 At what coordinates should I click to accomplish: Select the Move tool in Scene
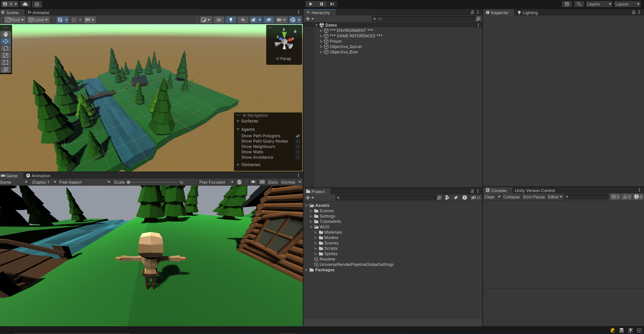6,41
